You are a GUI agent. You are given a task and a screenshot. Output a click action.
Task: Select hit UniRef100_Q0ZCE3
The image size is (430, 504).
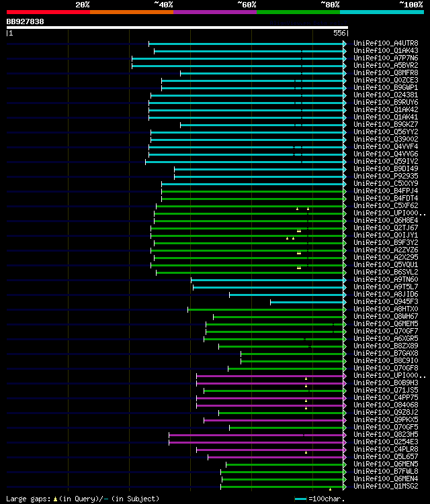point(386,80)
